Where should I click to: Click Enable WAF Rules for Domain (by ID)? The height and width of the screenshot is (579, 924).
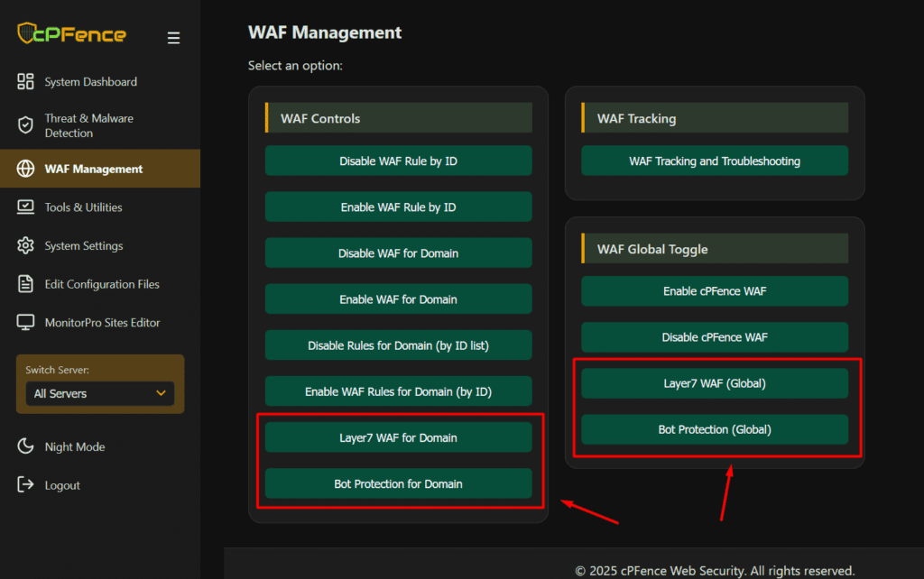(398, 391)
